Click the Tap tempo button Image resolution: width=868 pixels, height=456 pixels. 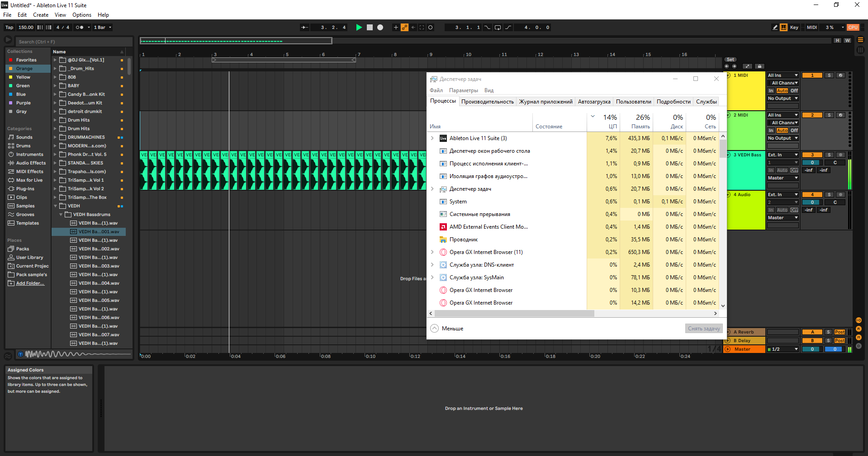pyautogui.click(x=9, y=28)
